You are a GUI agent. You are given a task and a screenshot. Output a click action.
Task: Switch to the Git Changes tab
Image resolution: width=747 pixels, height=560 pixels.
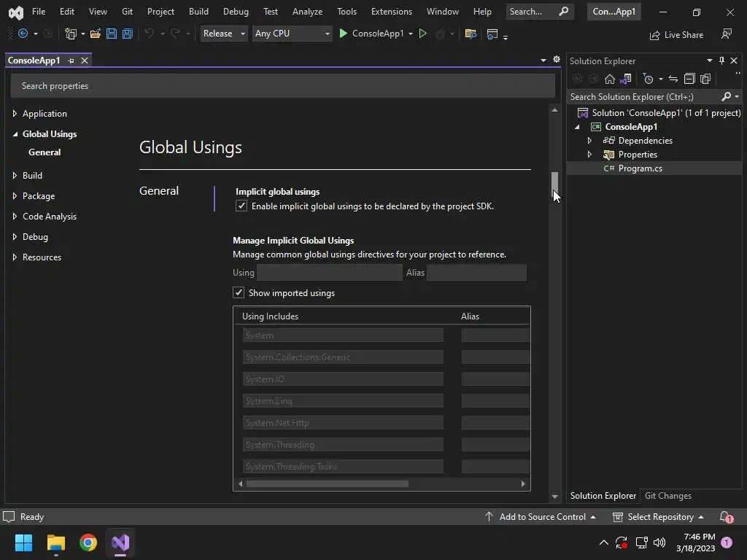668,496
